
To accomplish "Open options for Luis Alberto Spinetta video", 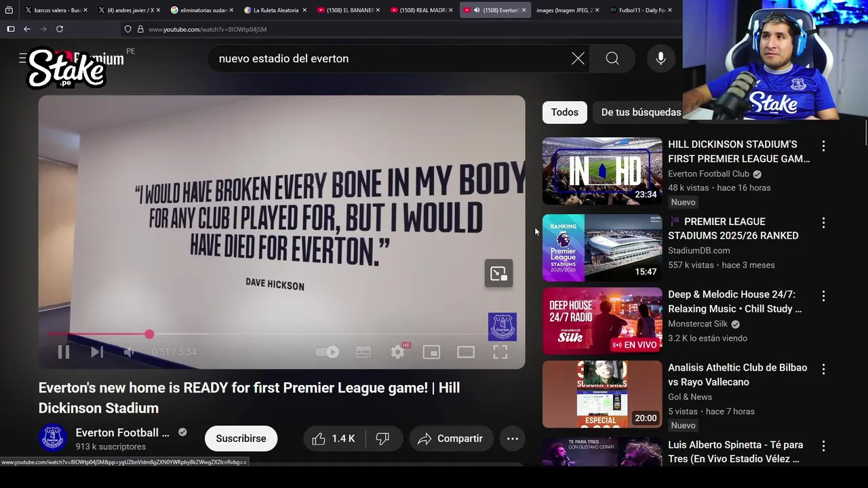I will click(x=823, y=446).
